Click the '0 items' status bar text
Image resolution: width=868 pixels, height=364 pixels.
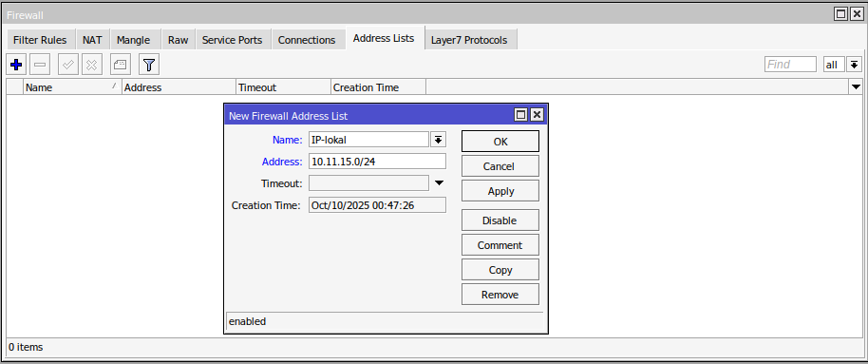tap(26, 348)
